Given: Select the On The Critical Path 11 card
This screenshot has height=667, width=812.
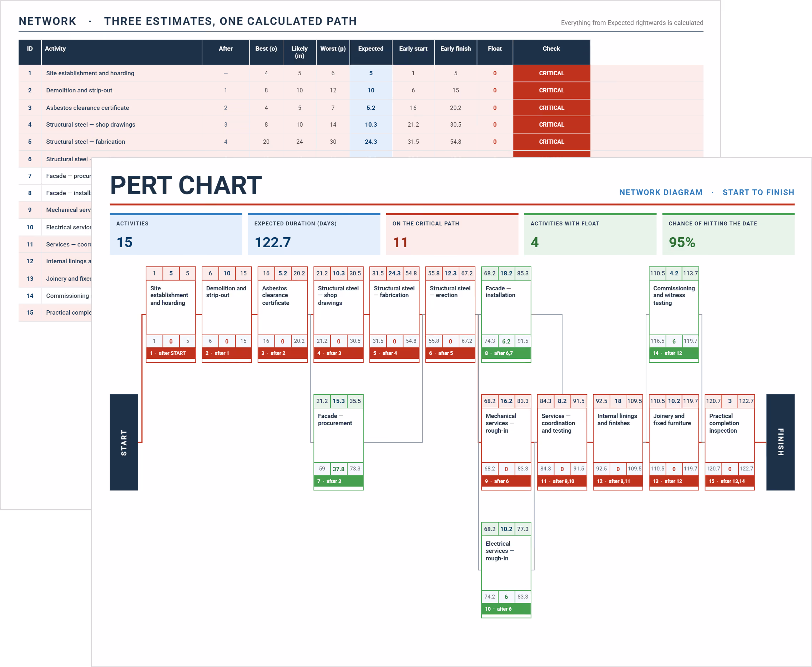Looking at the screenshot, I should [x=452, y=234].
